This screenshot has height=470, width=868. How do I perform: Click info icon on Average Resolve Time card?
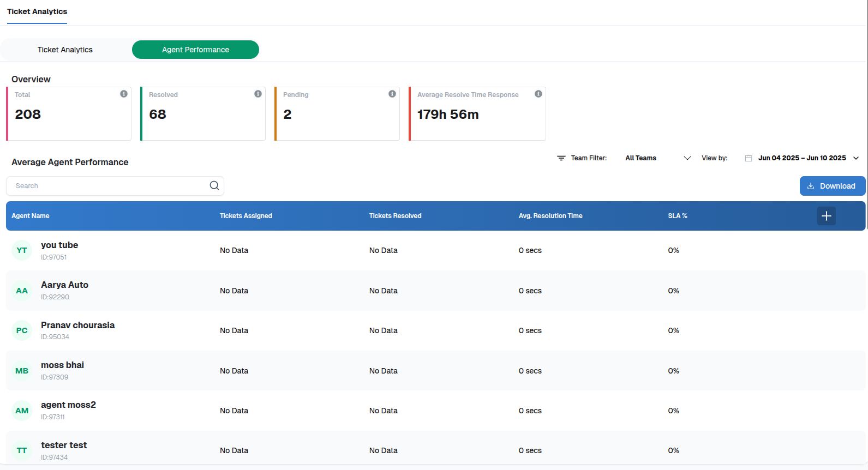(x=538, y=94)
